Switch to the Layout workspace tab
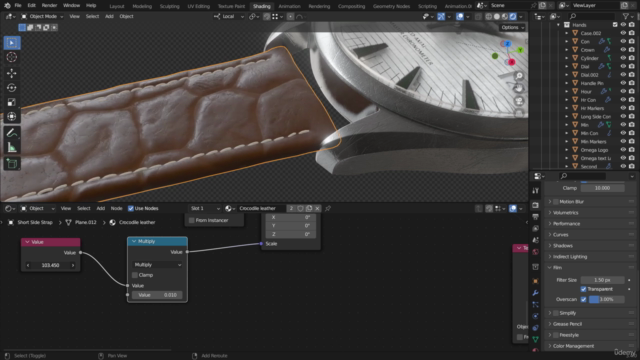This screenshot has height=360, width=640. 117,6
